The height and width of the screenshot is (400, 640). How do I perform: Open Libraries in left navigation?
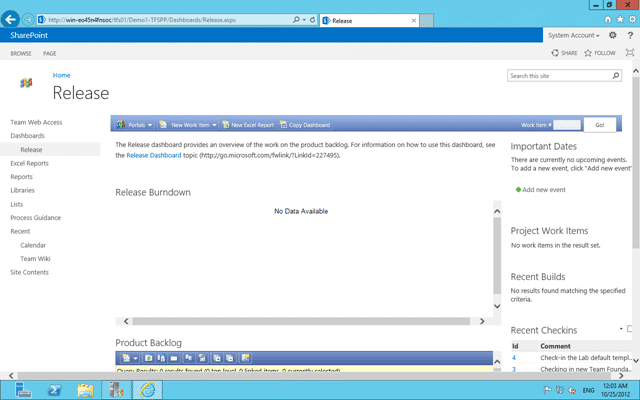point(22,190)
